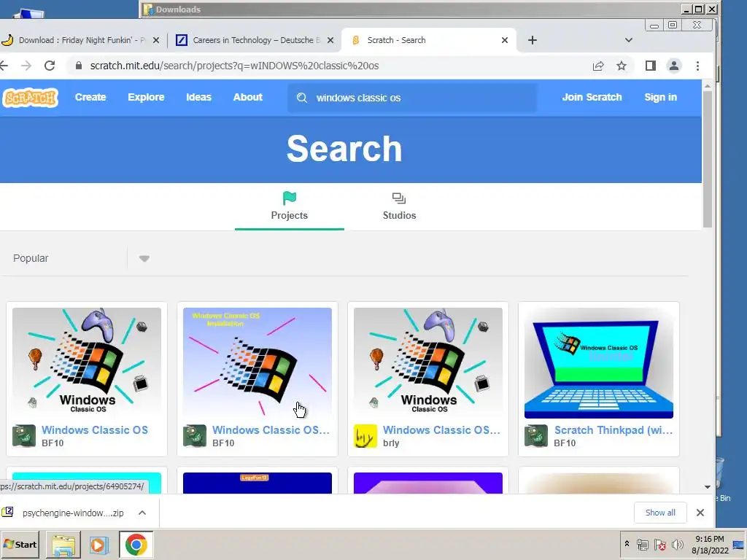Reload the current page
Screen dimensions: 747x560
(x=50, y=66)
